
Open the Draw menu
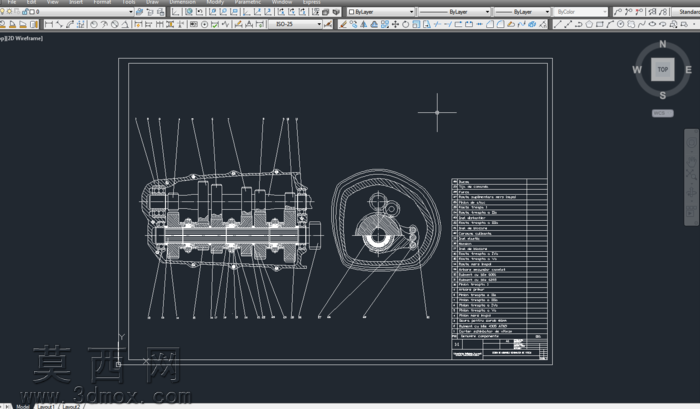[152, 2]
